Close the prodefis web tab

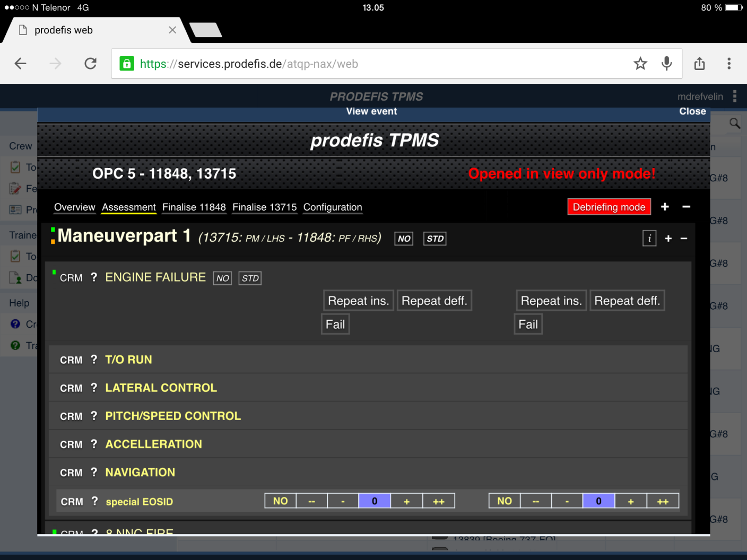(x=172, y=30)
